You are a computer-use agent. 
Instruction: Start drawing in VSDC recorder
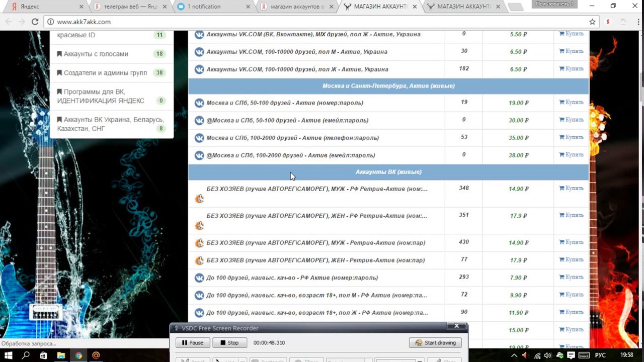[436, 343]
